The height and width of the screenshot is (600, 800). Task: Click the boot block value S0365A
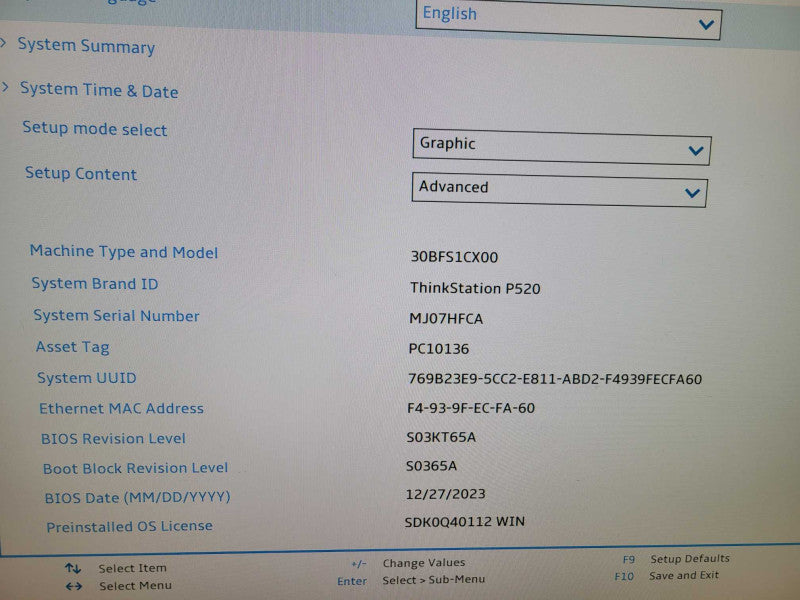[431, 465]
